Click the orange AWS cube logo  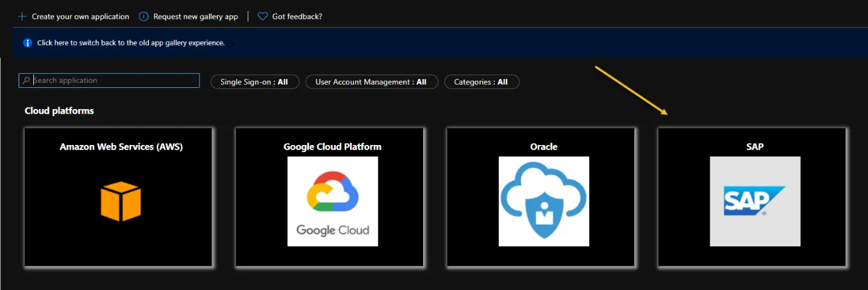click(121, 201)
